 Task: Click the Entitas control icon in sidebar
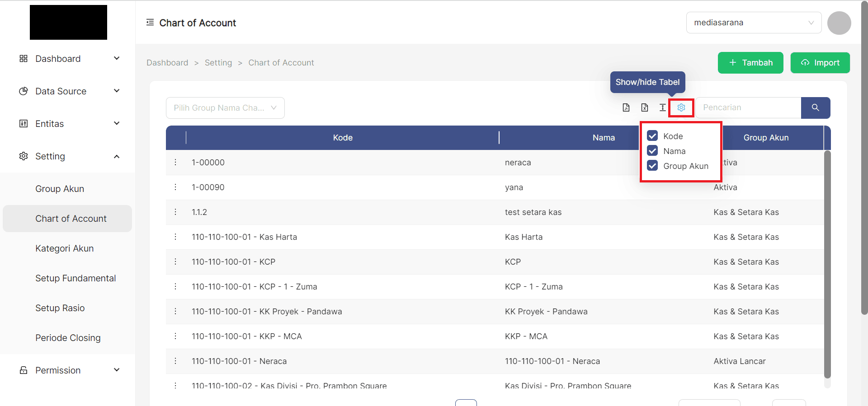point(24,124)
